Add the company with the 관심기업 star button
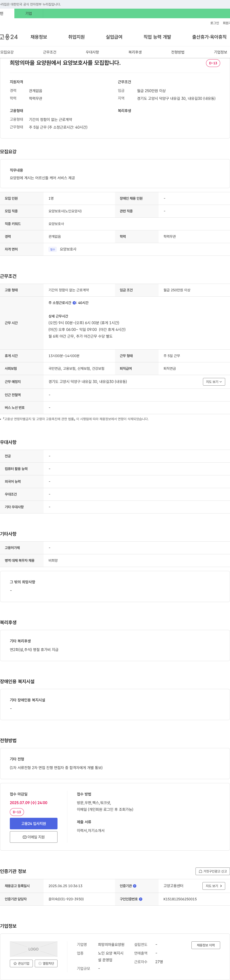 point(21,964)
